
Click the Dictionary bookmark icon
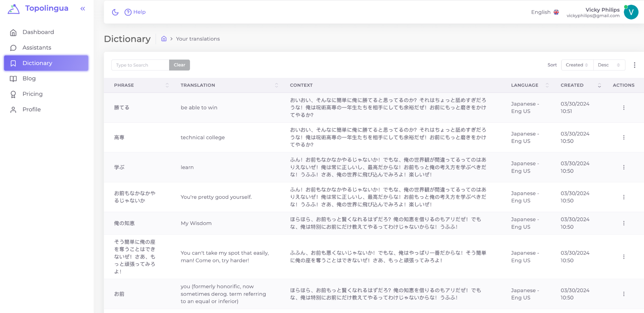13,63
